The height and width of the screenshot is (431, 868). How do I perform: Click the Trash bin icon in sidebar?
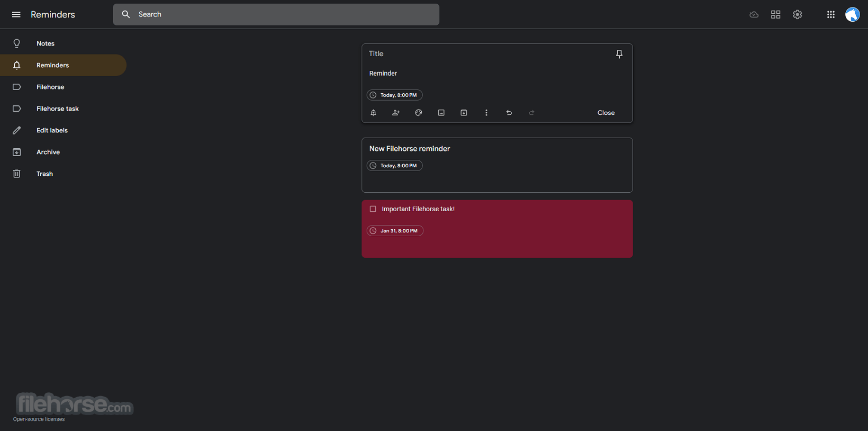(17, 174)
